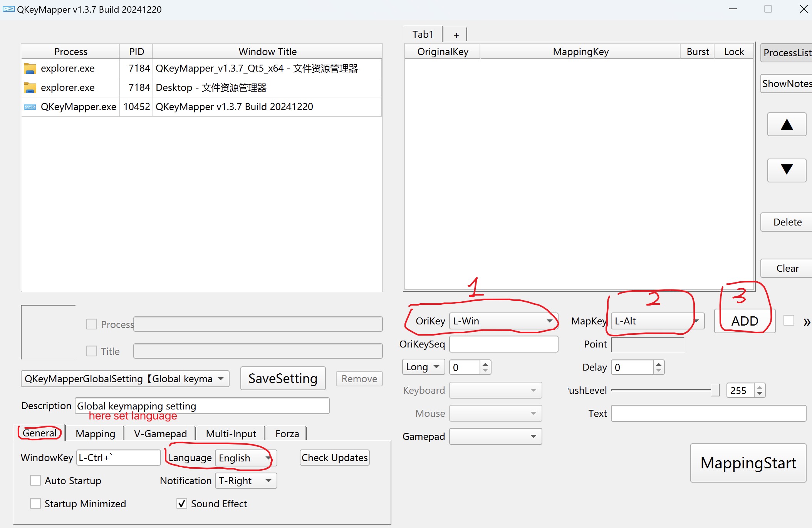The height and width of the screenshot is (528, 812).
Task: Click the Clear button
Action: click(787, 268)
